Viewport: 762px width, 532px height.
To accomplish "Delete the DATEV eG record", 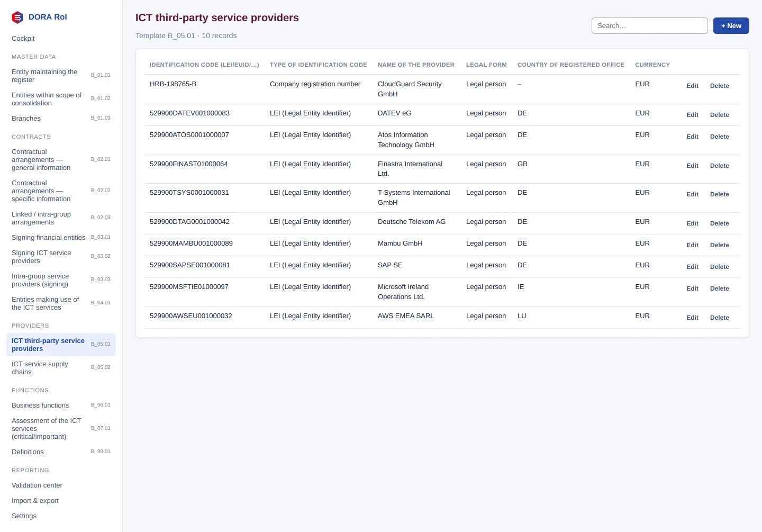I will (x=719, y=115).
